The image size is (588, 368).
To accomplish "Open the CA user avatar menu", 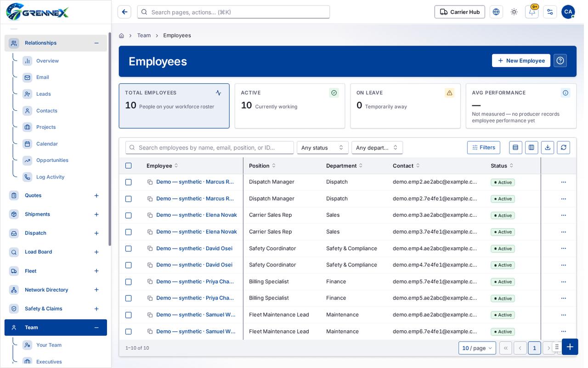I will (568, 12).
